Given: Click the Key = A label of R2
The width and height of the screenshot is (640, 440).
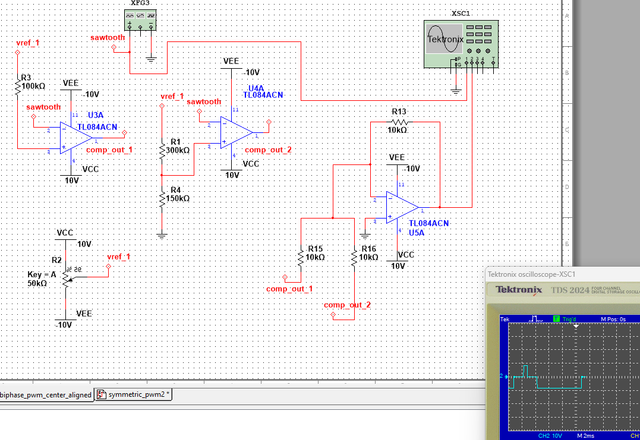Looking at the screenshot, I should click(x=42, y=274).
